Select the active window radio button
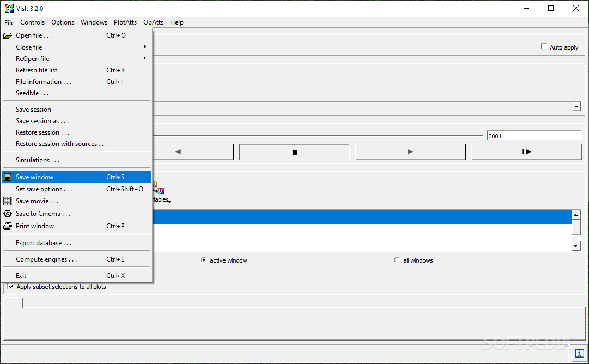The width and height of the screenshot is (589, 364). 203,260
